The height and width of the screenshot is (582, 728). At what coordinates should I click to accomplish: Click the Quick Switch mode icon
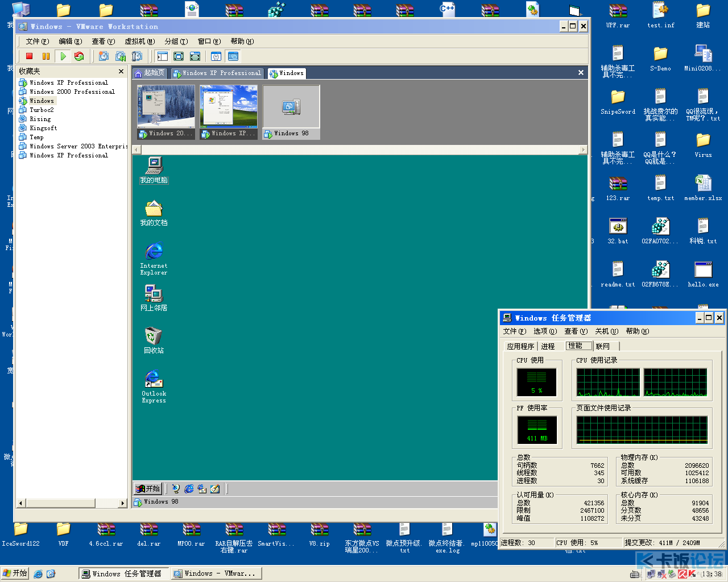click(x=179, y=56)
